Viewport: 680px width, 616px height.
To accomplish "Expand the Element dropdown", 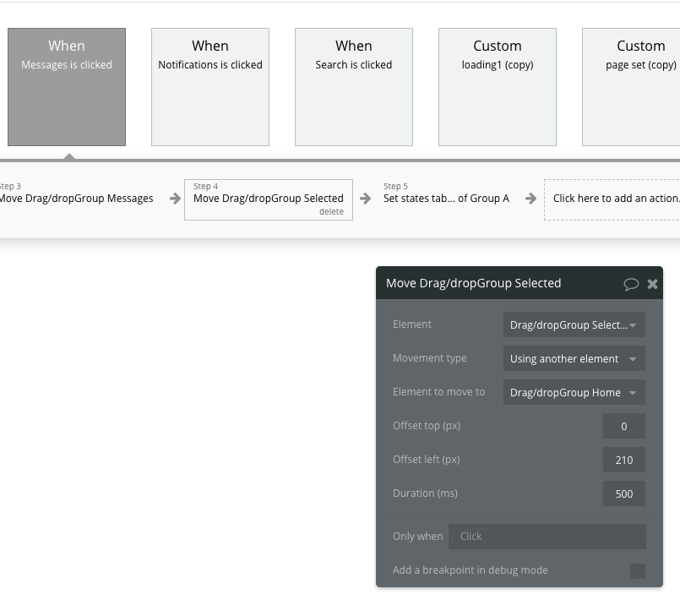I will click(574, 324).
